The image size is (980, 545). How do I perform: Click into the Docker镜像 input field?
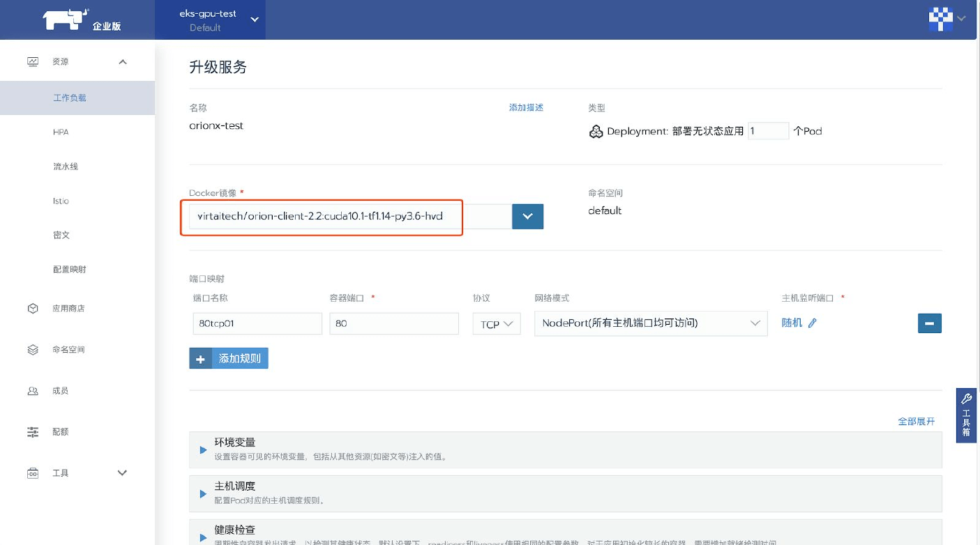coord(350,216)
